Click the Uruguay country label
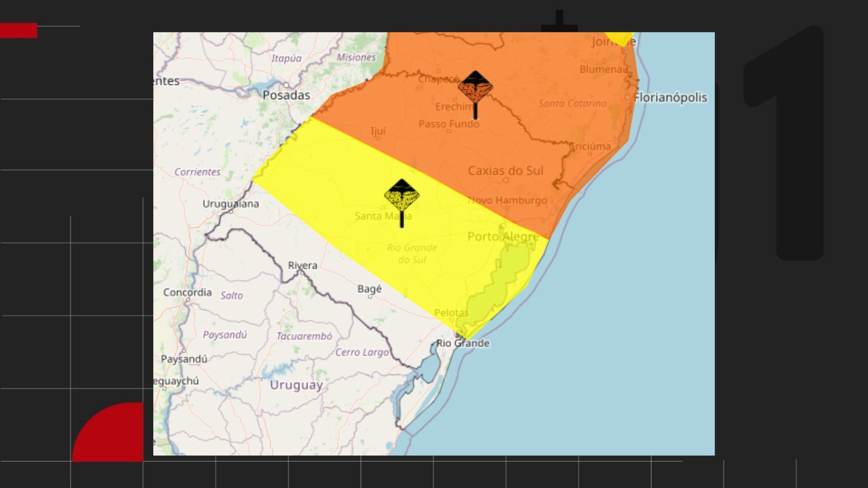Viewport: 868px width, 488px height. tap(296, 385)
